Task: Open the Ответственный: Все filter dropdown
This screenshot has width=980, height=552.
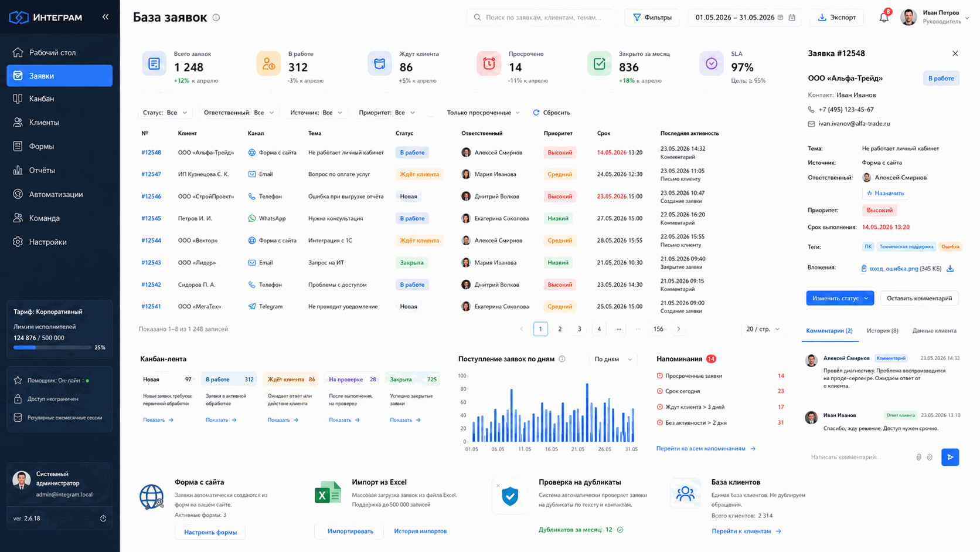Action: pos(239,113)
